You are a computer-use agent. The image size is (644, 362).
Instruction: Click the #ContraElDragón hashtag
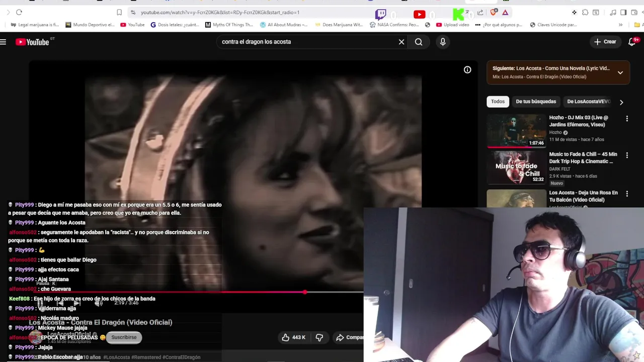click(x=182, y=357)
